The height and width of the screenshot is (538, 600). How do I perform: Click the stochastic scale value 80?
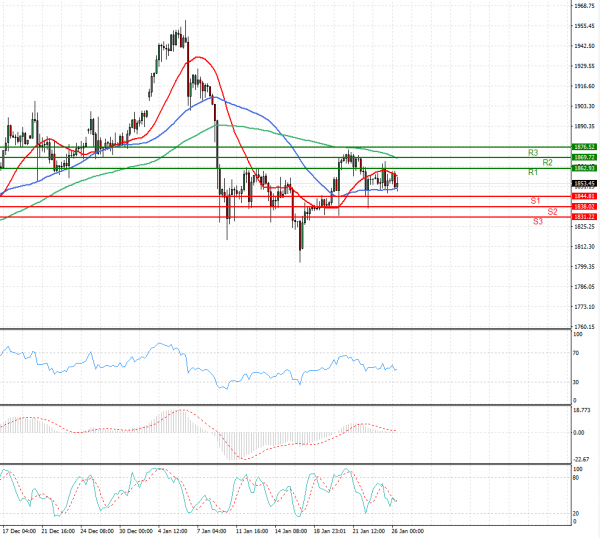point(576,478)
